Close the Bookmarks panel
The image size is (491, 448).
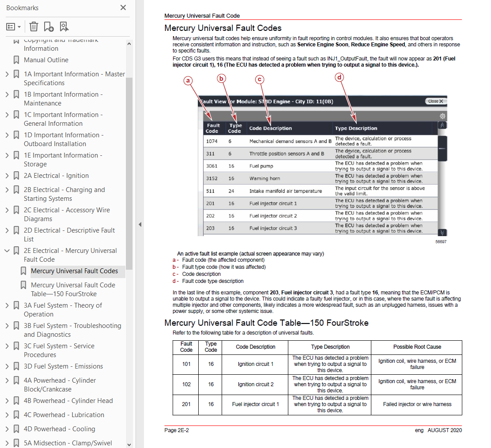point(123,8)
